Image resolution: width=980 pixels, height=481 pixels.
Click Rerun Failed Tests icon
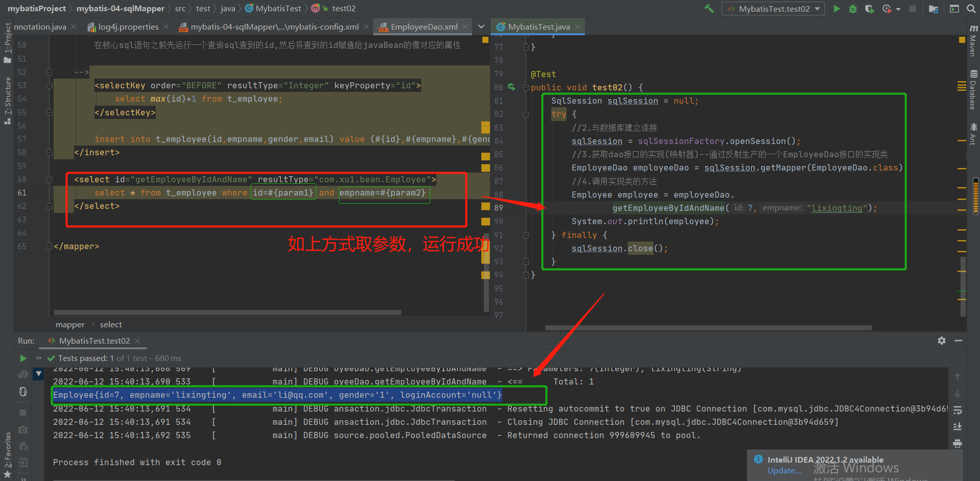(x=23, y=375)
